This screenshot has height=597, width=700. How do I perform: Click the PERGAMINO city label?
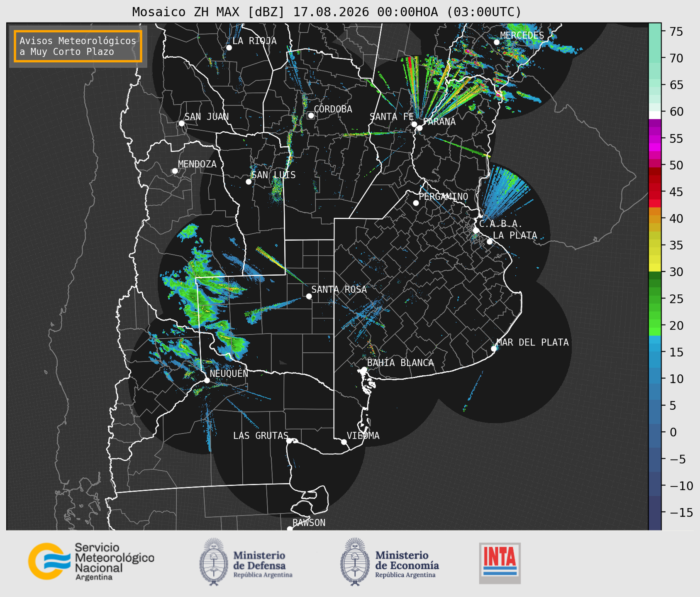(444, 196)
